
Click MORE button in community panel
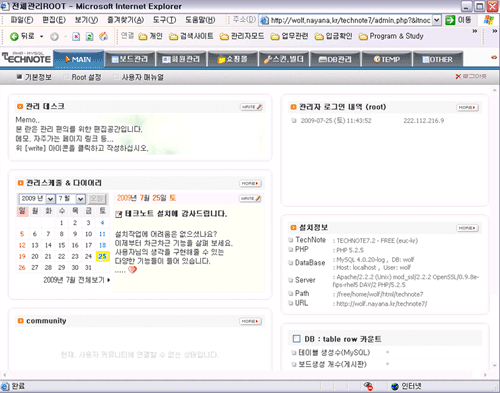[x=251, y=321]
